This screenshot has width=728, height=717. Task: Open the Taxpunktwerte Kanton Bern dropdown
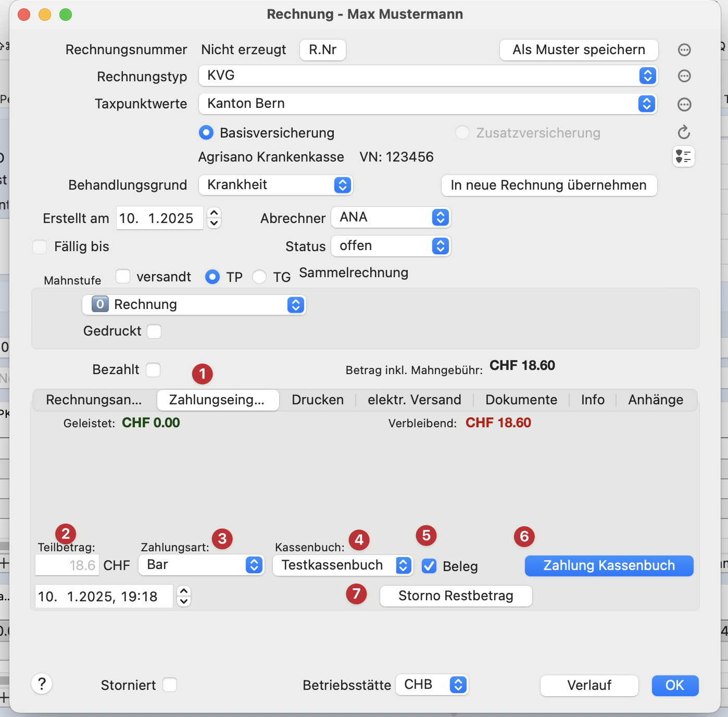tap(428, 104)
